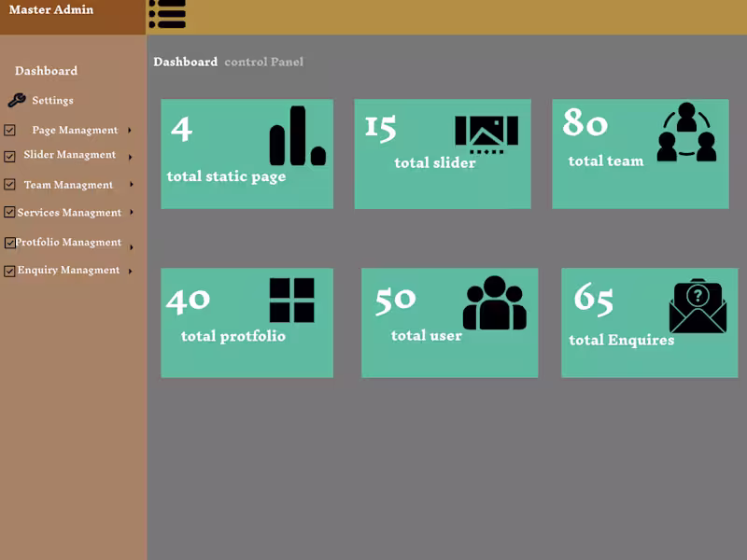Screen dimensions: 747x560
Task: Click the number 4 on static page card
Action: (x=181, y=129)
